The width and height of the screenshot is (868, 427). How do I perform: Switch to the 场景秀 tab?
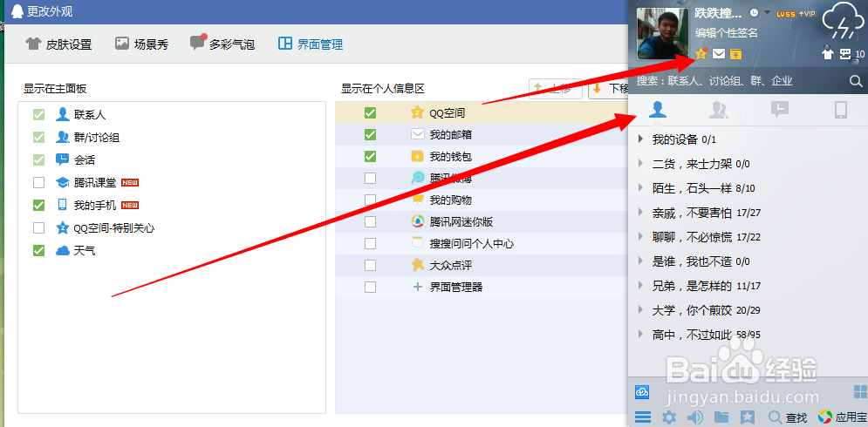pyautogui.click(x=141, y=44)
